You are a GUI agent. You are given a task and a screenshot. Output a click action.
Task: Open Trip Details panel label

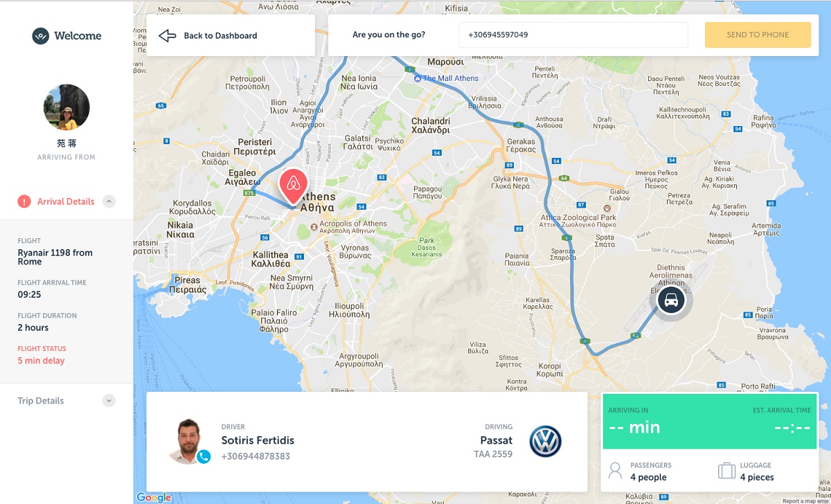coord(41,401)
